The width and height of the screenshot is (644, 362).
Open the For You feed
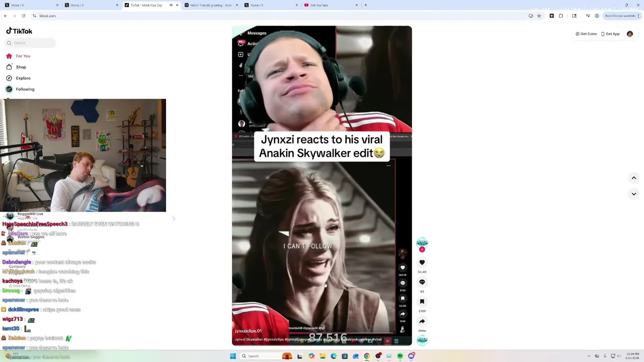(19, 56)
